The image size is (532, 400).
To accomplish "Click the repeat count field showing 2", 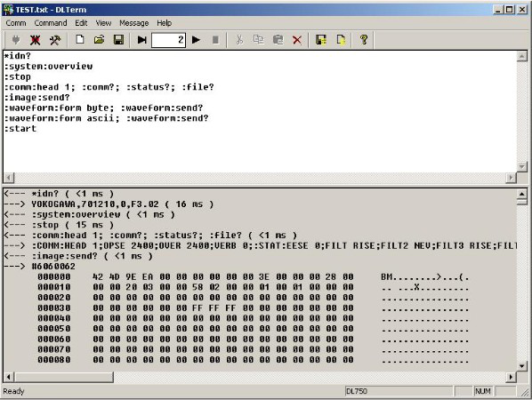I will [168, 40].
